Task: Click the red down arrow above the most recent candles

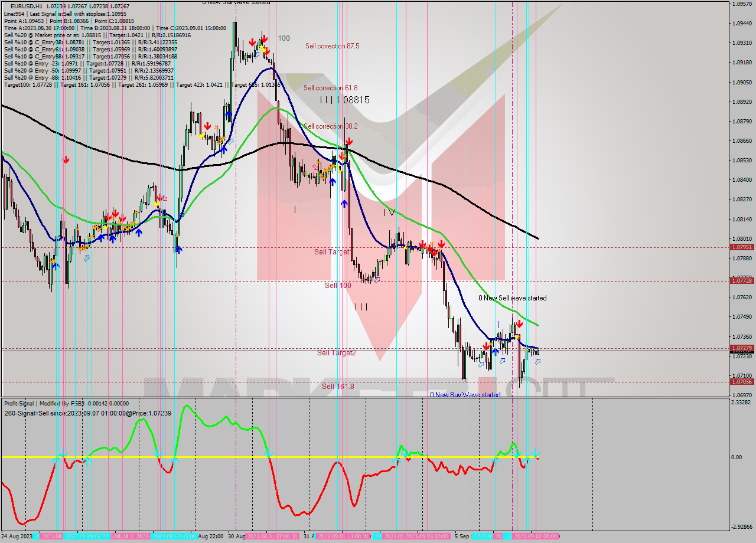Action: tap(519, 324)
